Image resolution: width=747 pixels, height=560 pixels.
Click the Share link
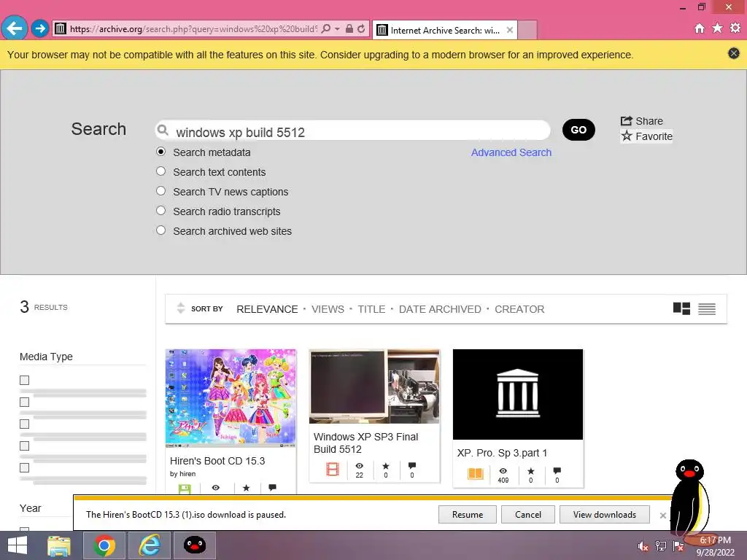[x=642, y=121]
